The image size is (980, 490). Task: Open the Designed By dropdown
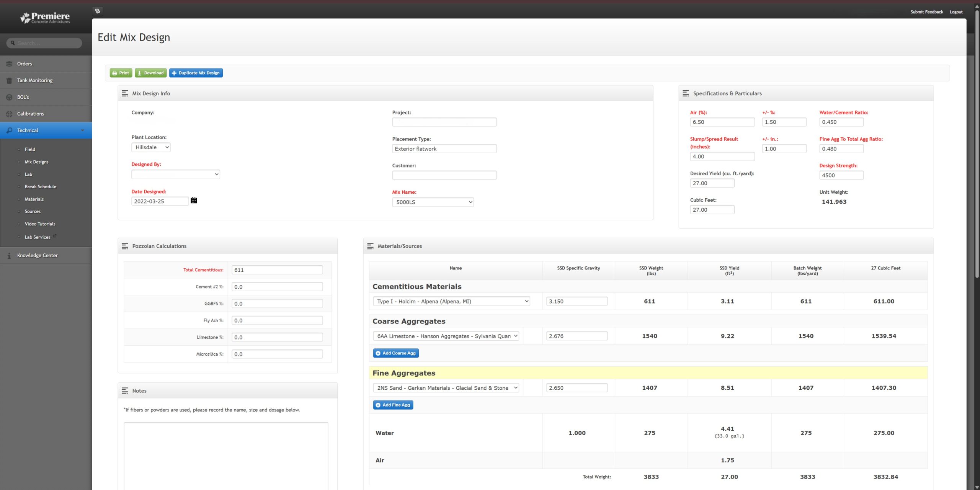click(x=176, y=175)
